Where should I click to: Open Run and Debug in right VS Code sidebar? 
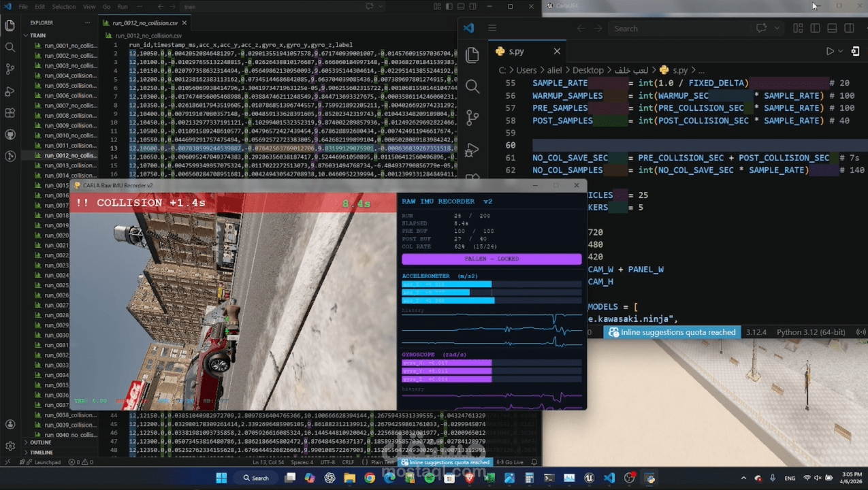pos(472,149)
